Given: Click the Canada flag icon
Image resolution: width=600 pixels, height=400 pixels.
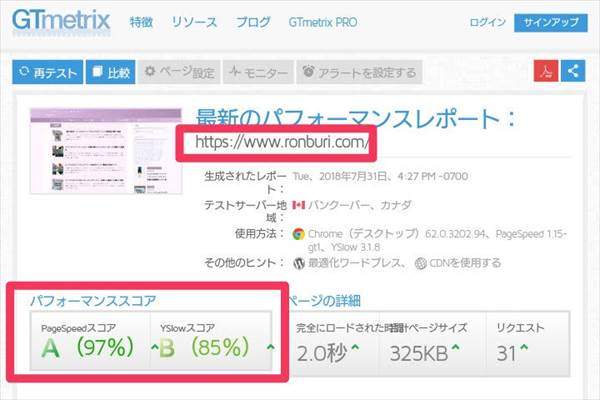Looking at the screenshot, I should (x=298, y=205).
